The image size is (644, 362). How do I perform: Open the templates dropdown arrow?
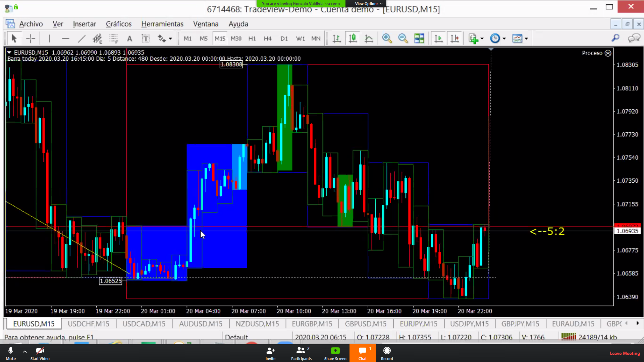point(526,39)
